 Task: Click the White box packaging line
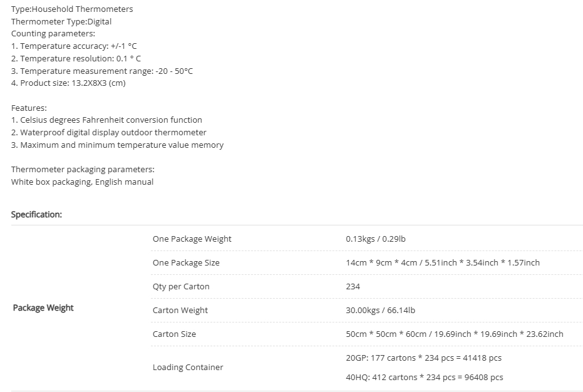coord(82,182)
